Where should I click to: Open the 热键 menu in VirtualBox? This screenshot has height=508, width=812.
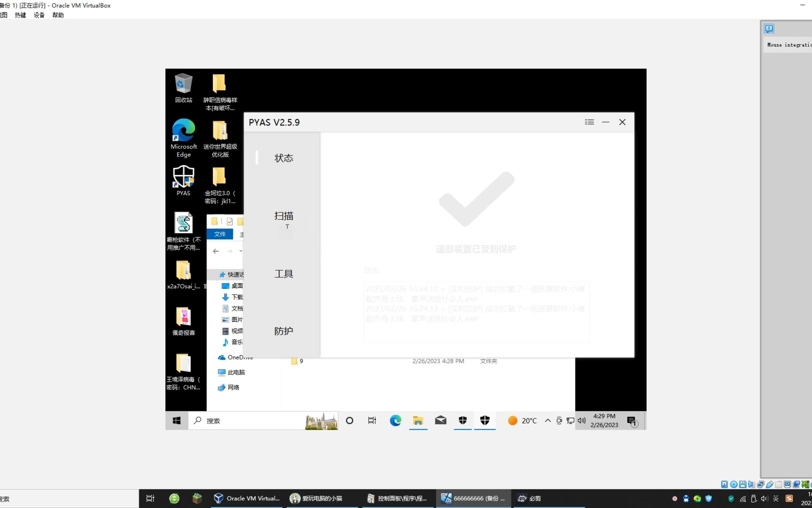tap(20, 15)
